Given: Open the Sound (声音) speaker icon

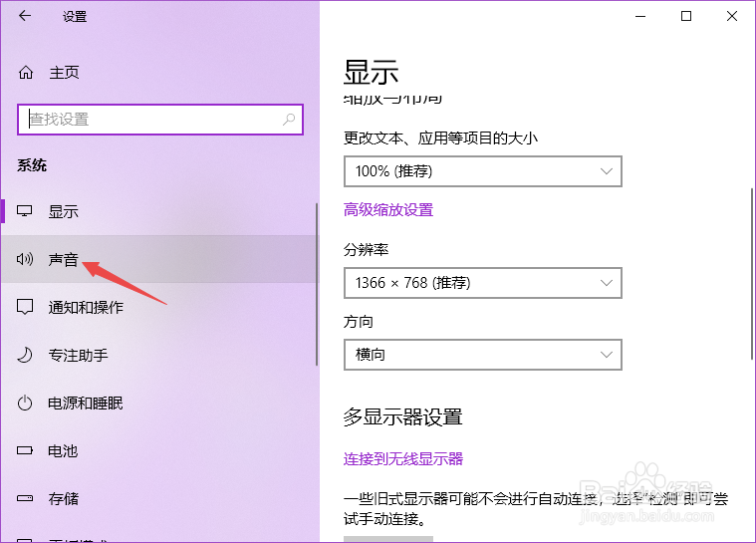Looking at the screenshot, I should (x=26, y=259).
